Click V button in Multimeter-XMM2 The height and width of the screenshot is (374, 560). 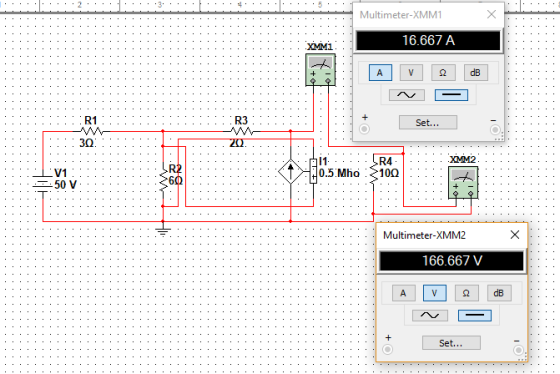(435, 293)
